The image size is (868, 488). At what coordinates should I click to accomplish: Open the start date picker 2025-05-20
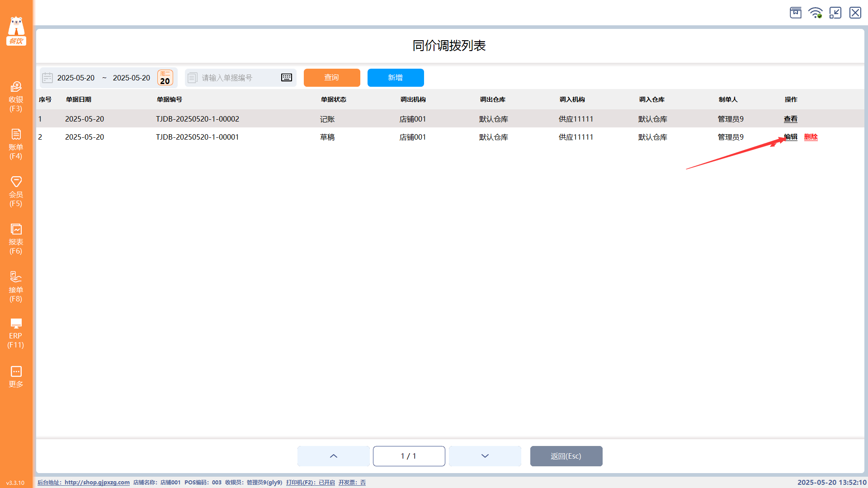pyautogui.click(x=75, y=78)
